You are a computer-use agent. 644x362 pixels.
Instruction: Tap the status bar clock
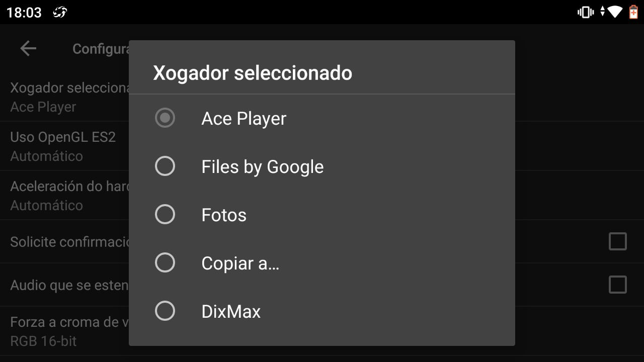[24, 13]
